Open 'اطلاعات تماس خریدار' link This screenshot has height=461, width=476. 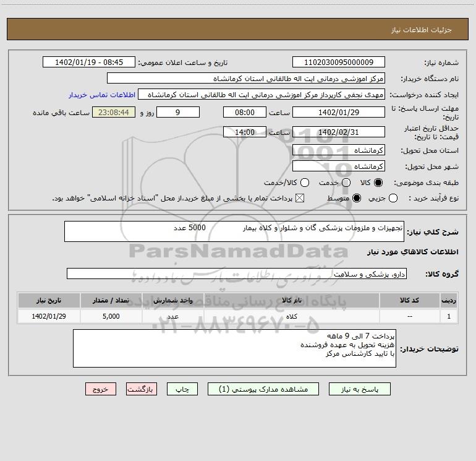click(102, 95)
